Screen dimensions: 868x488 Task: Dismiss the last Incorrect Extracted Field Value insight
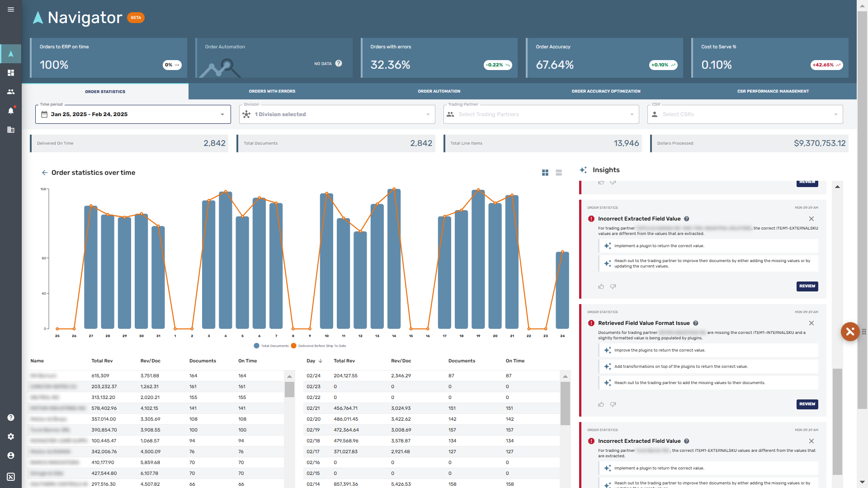(811, 441)
